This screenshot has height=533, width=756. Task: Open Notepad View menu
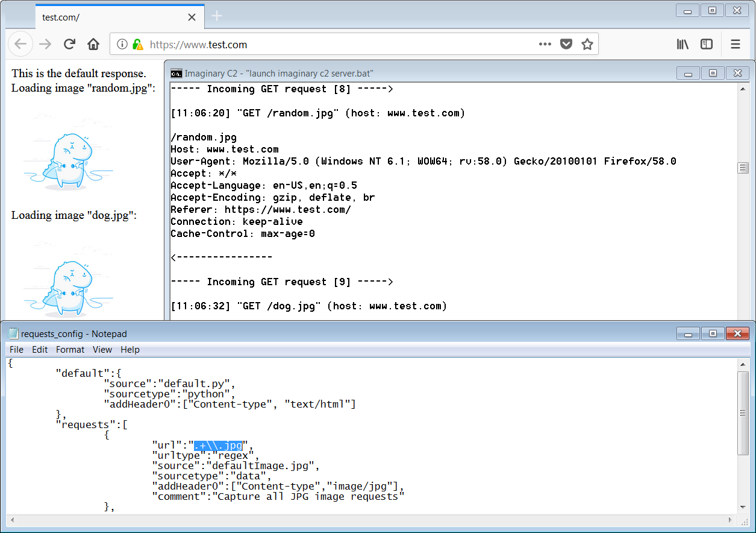(x=102, y=350)
